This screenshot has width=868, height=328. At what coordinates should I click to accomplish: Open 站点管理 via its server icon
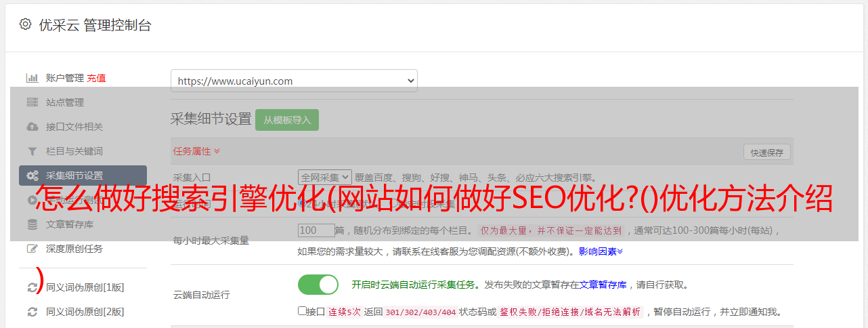[x=32, y=102]
